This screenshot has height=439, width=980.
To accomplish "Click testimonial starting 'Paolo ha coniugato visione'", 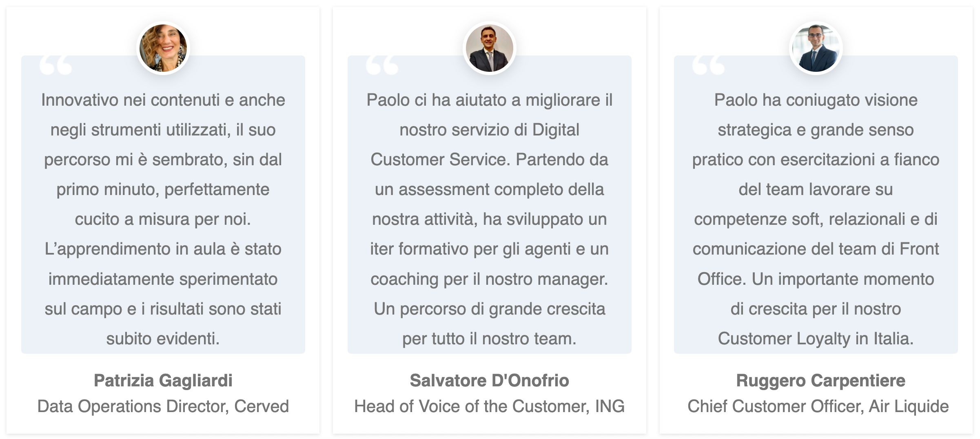I will (x=816, y=100).
